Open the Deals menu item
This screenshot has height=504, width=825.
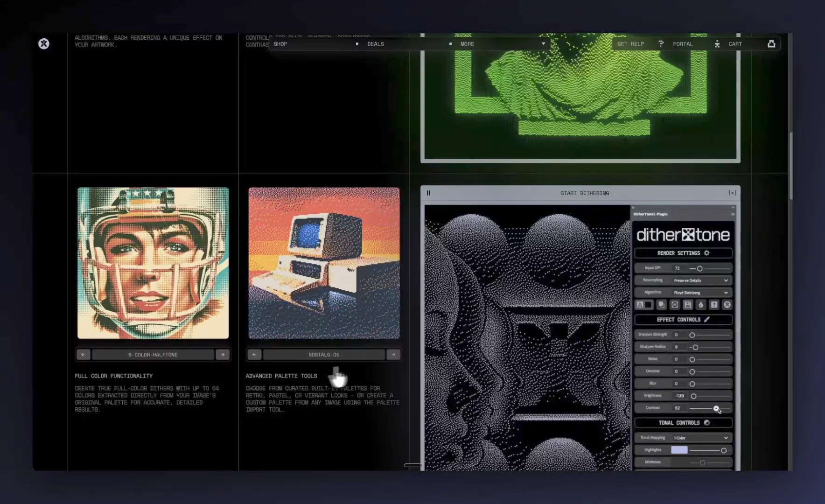[376, 44]
